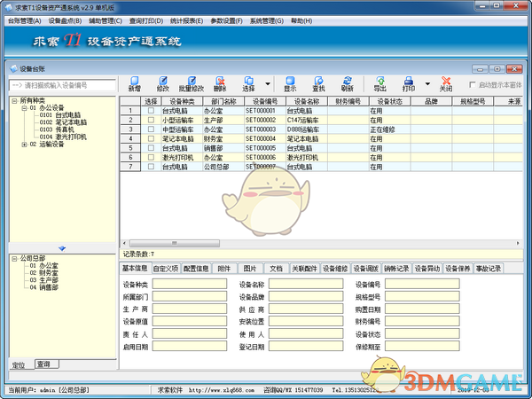Screen dimensions: 532x399
Task: Open the 系统管理(G) menu
Action: [267, 21]
